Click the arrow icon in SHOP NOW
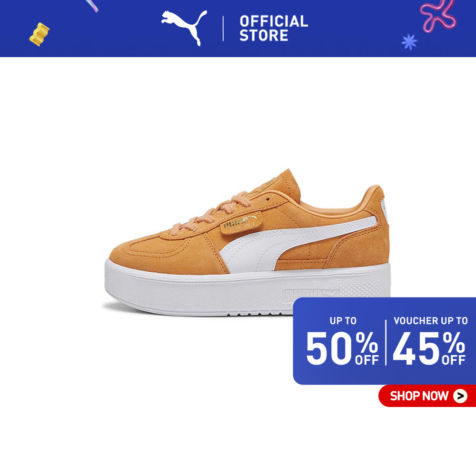 click(x=460, y=396)
